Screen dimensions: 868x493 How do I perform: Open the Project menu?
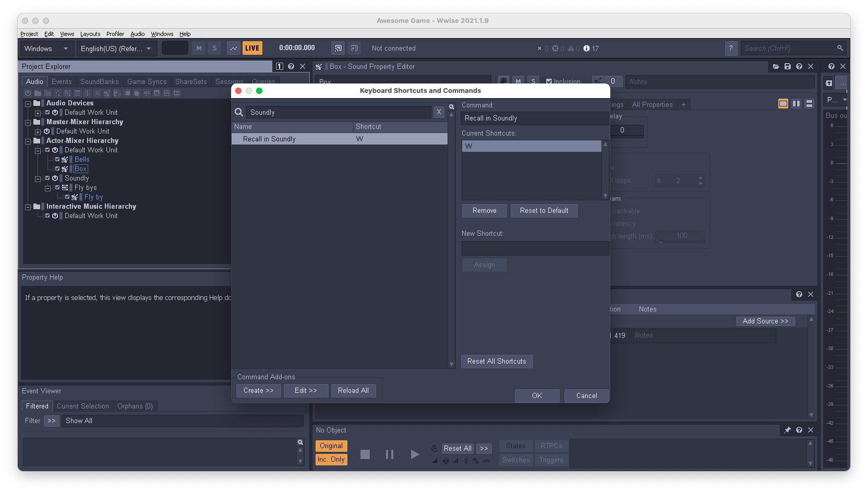coord(29,34)
